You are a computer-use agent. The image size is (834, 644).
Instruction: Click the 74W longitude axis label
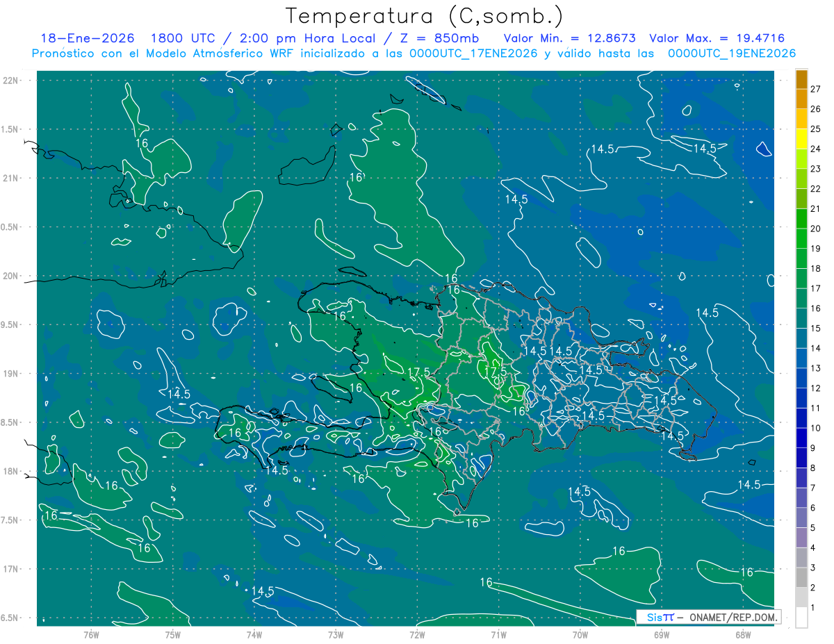click(x=254, y=635)
